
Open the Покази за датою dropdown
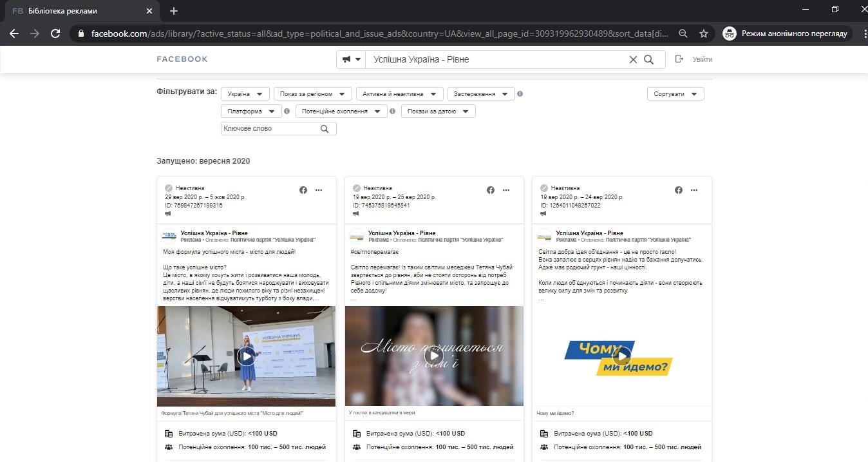tap(439, 111)
